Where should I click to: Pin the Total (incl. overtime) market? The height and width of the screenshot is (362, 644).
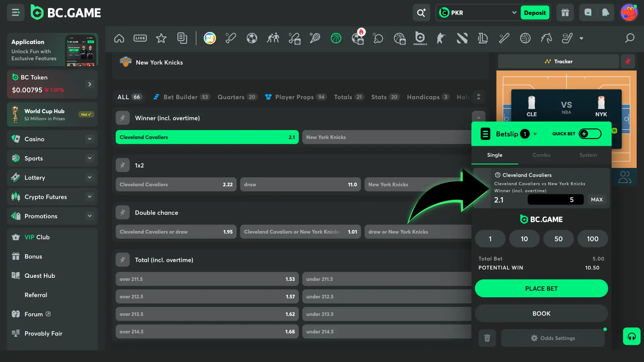pyautogui.click(x=123, y=260)
